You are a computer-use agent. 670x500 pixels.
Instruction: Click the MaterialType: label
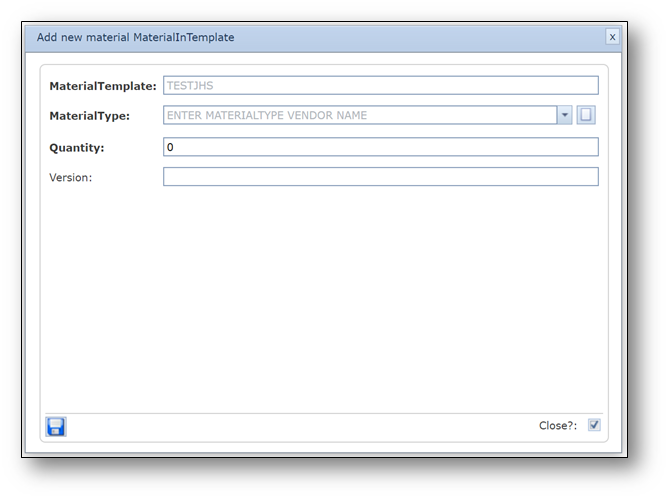[89, 116]
